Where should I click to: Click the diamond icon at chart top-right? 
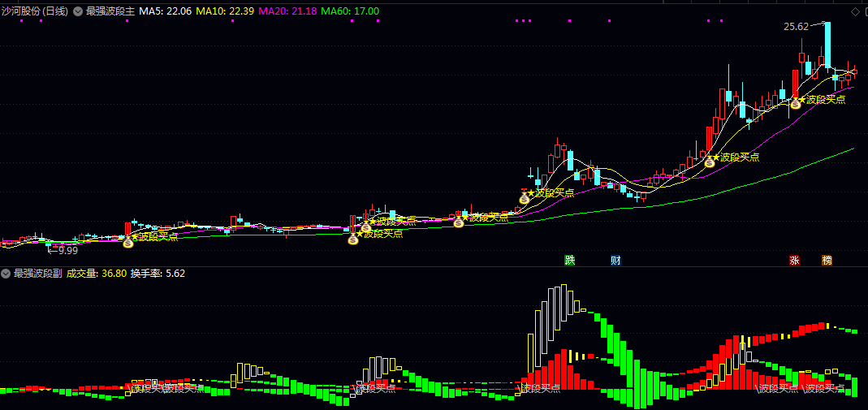(x=854, y=11)
